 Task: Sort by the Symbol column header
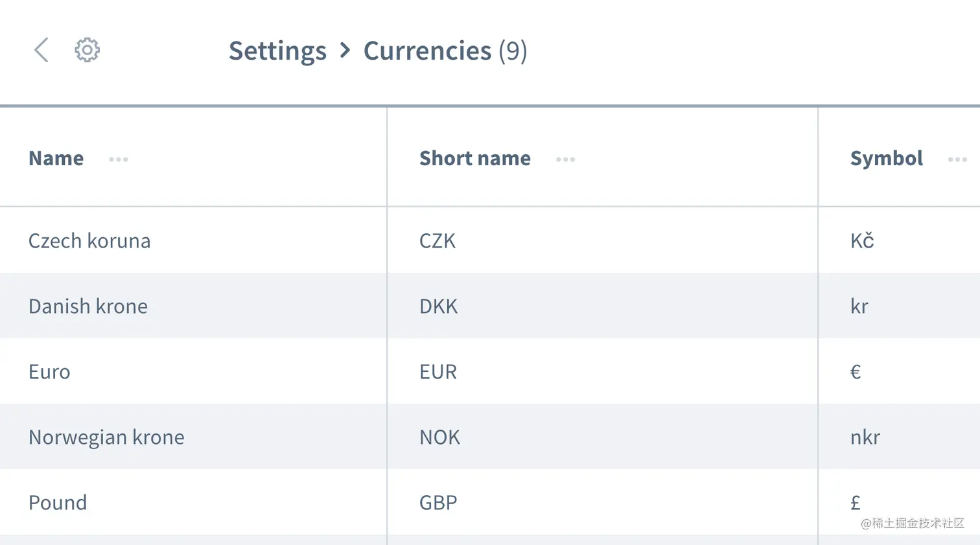886,159
